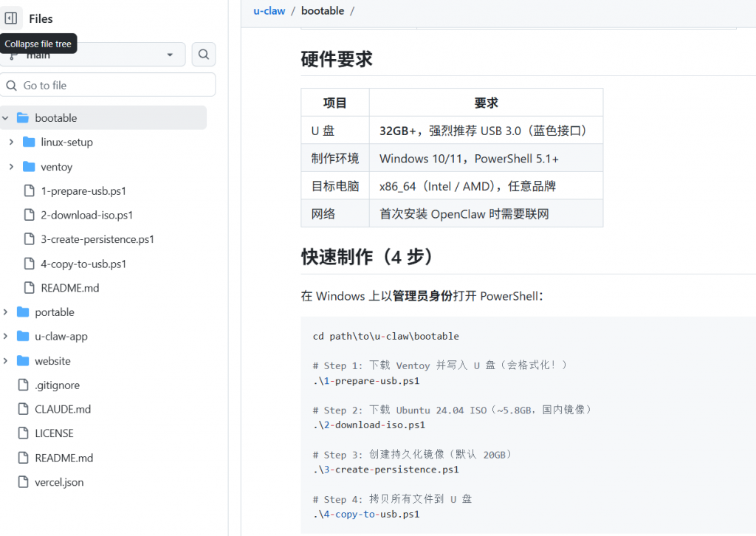Screen dimensions: 756x536
Task: Click the .gitignore file icon
Action: [x=23, y=385]
